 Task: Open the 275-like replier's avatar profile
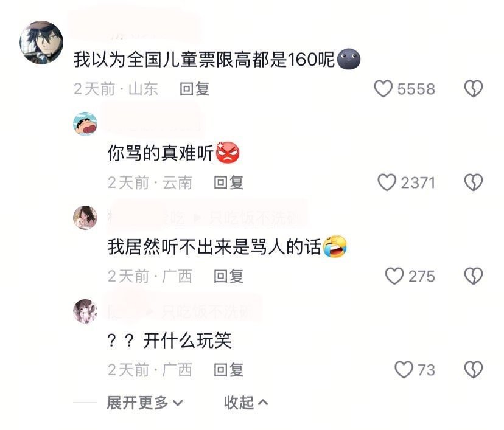tap(85, 217)
